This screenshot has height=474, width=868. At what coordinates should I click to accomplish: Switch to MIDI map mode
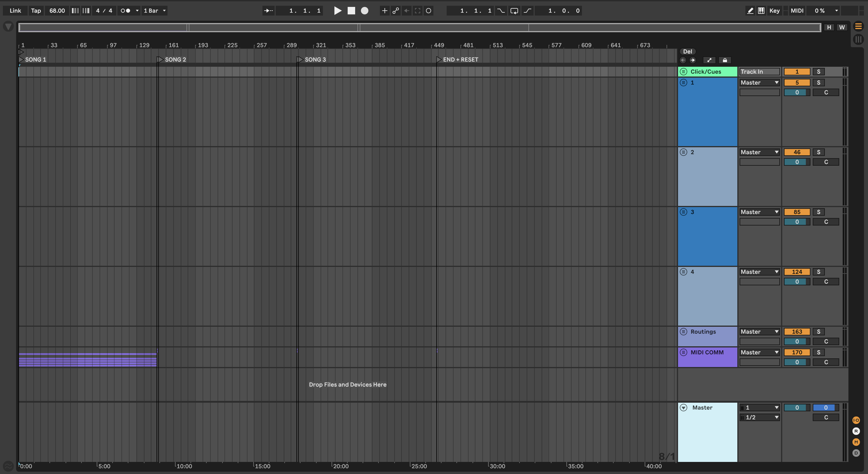coord(797,10)
